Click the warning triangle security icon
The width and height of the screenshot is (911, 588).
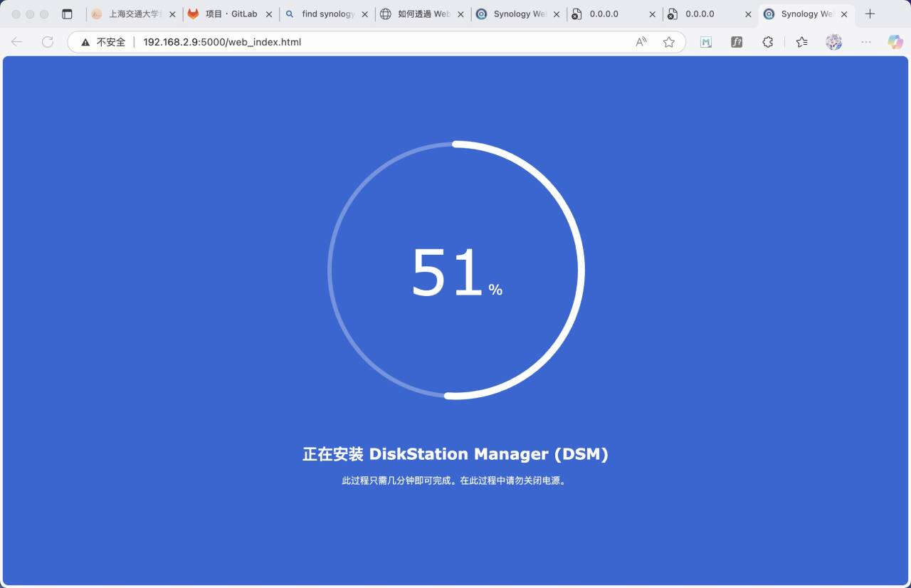tap(85, 42)
